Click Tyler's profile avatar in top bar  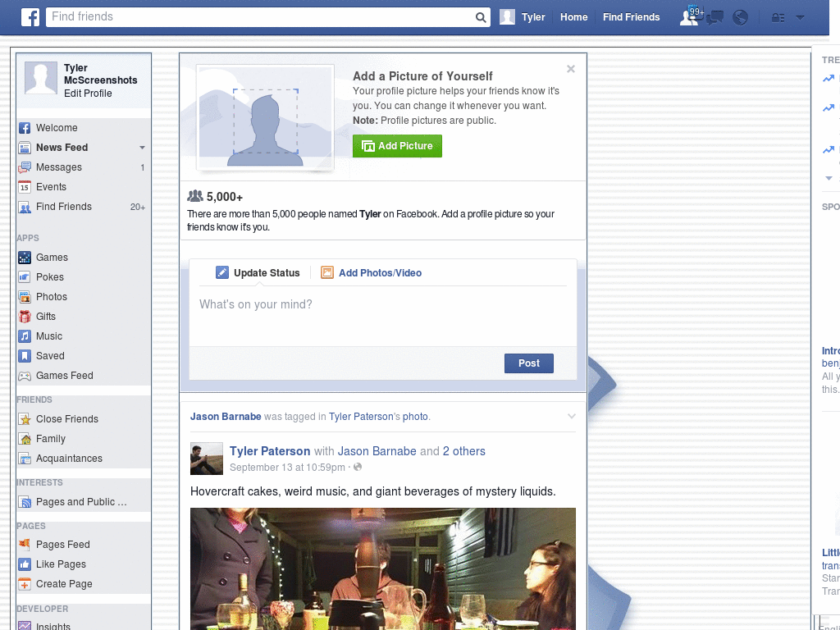tap(507, 17)
